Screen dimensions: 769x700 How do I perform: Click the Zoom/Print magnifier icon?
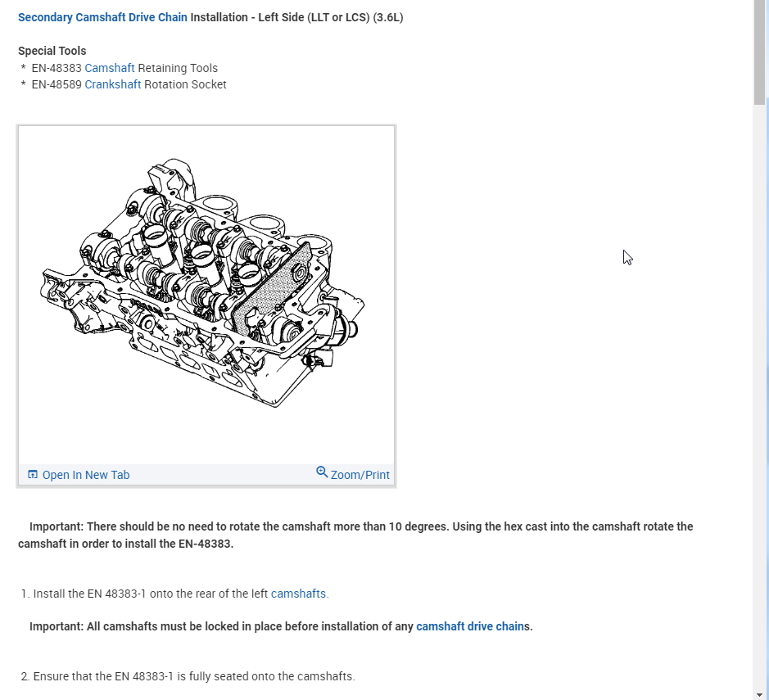point(322,472)
